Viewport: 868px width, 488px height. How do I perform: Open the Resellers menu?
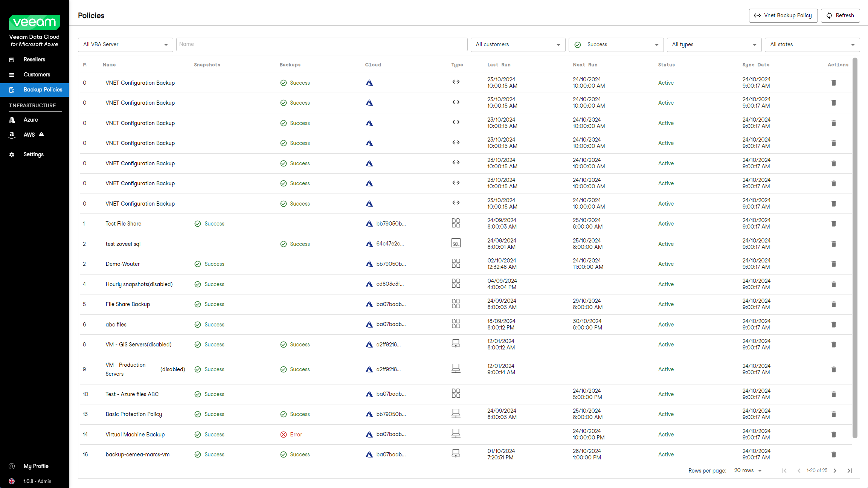34,59
